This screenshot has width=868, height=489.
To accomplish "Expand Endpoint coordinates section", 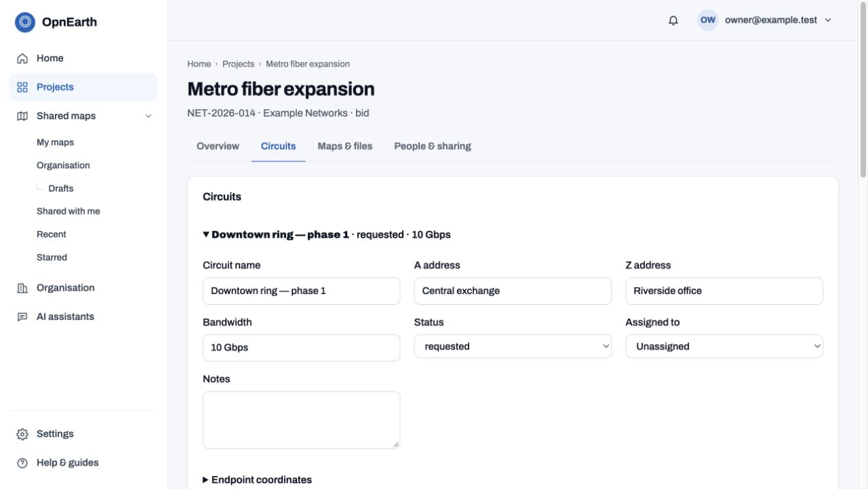I will coord(257,479).
